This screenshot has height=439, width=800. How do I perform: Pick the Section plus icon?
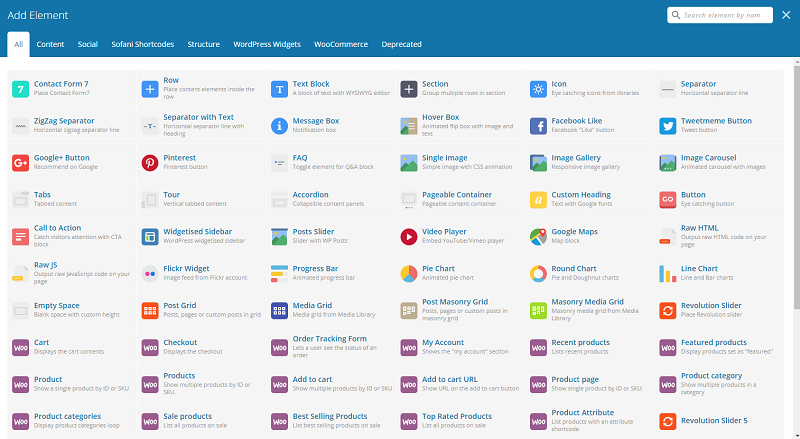click(409, 89)
